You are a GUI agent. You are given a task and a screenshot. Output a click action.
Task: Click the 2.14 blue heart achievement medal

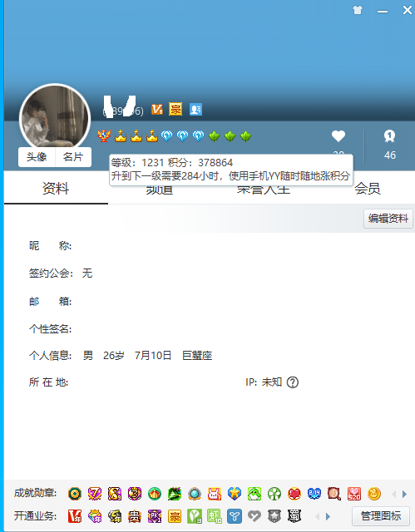[314, 494]
